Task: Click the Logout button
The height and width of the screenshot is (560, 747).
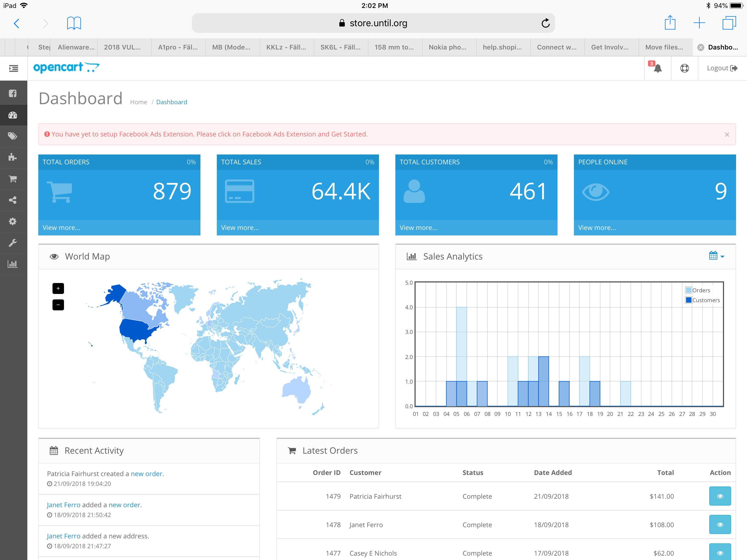Action: coord(722,68)
